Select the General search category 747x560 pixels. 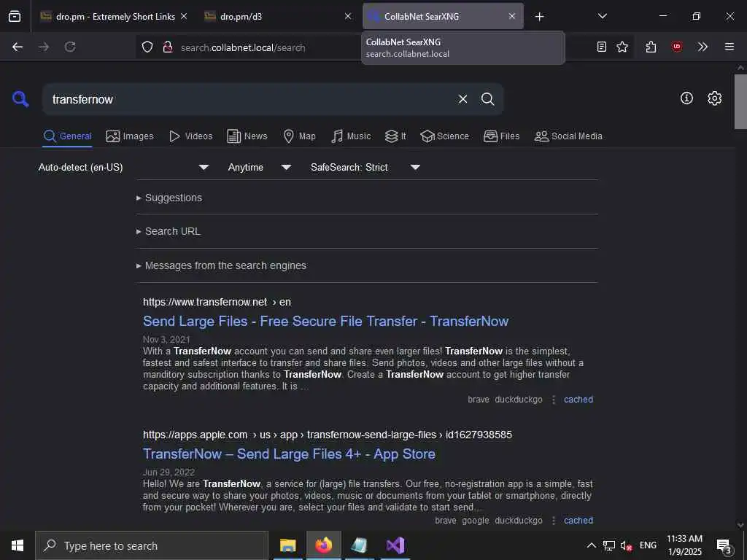tap(67, 136)
